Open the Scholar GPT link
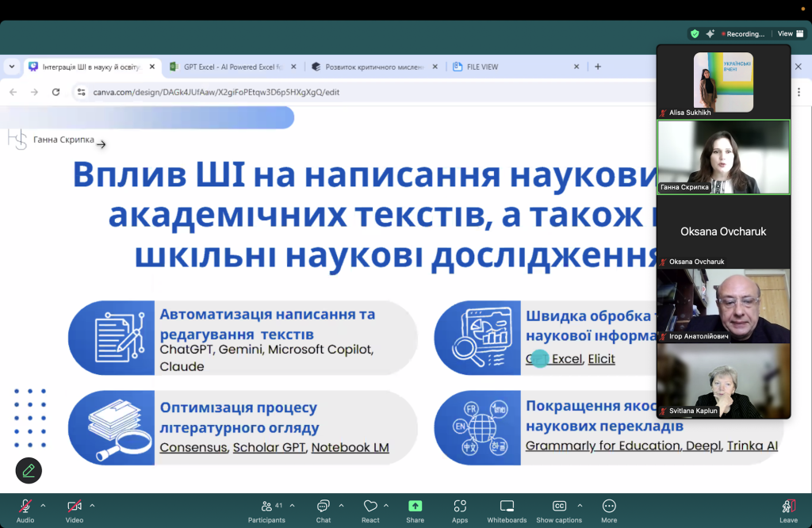 270,447
